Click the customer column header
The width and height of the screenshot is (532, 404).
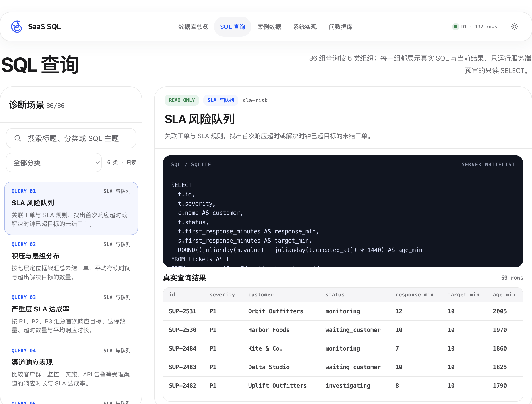tap(261, 295)
